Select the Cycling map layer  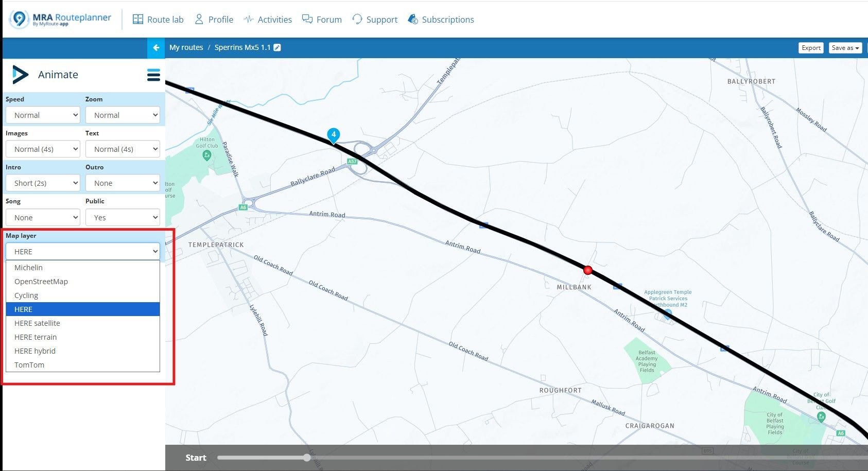tap(83, 295)
